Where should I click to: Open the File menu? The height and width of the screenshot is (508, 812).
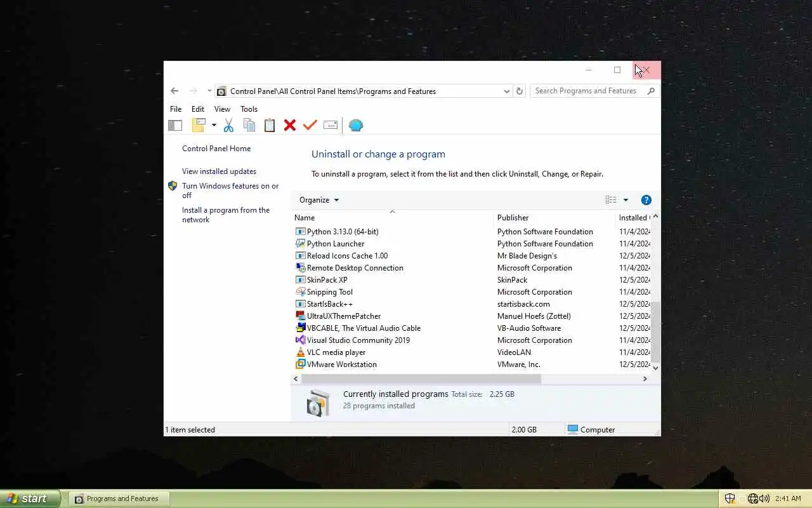tap(176, 109)
